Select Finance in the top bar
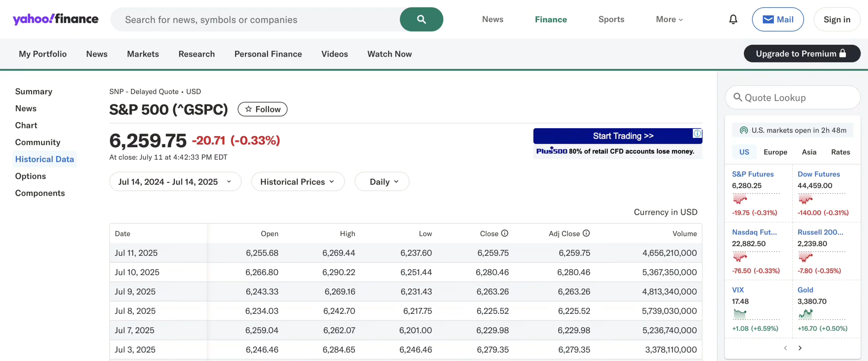The width and height of the screenshot is (868, 361). [551, 19]
